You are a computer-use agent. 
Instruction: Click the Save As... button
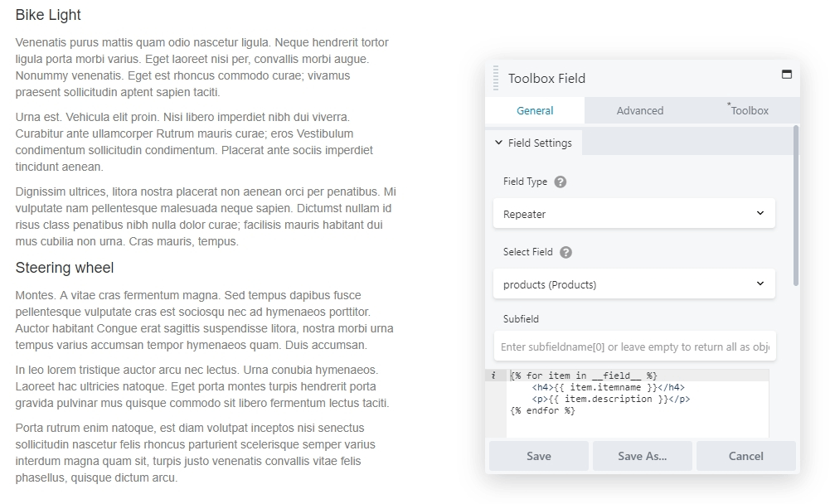point(642,456)
